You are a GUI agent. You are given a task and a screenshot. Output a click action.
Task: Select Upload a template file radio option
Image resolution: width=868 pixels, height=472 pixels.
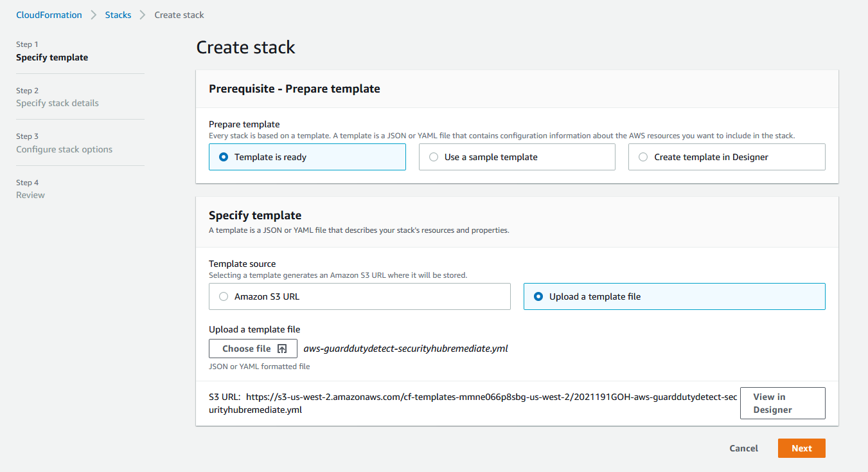(675, 296)
